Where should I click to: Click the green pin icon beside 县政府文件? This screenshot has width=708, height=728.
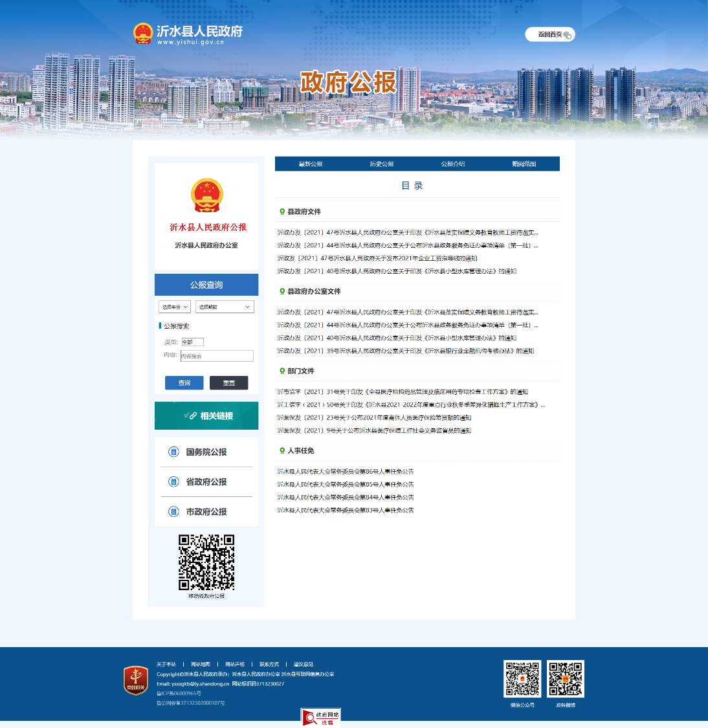click(x=282, y=212)
